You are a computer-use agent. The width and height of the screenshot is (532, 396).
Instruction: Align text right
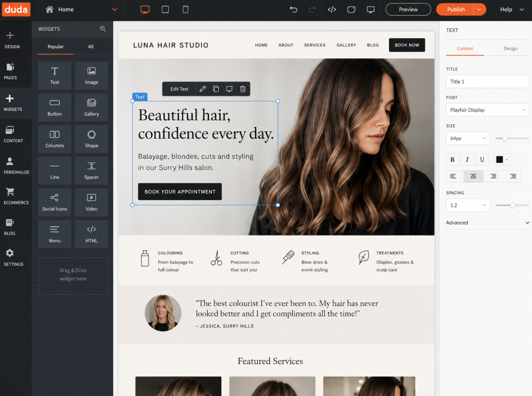tap(493, 176)
